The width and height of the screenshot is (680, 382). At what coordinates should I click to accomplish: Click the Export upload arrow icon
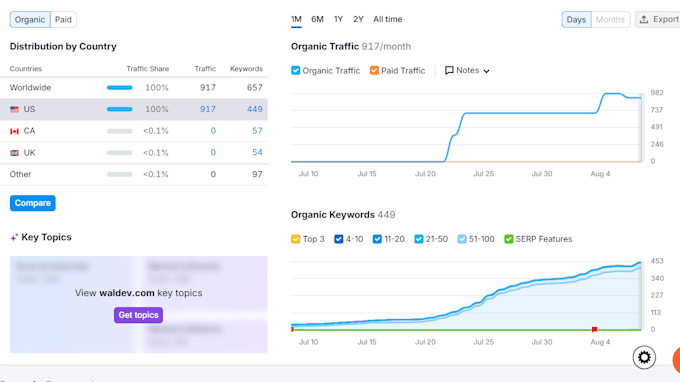click(x=644, y=20)
